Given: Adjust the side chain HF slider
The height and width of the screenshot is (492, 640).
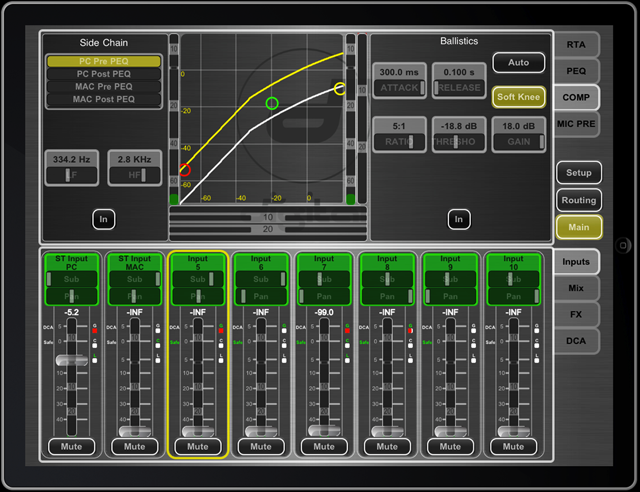Looking at the screenshot, I should (x=135, y=175).
